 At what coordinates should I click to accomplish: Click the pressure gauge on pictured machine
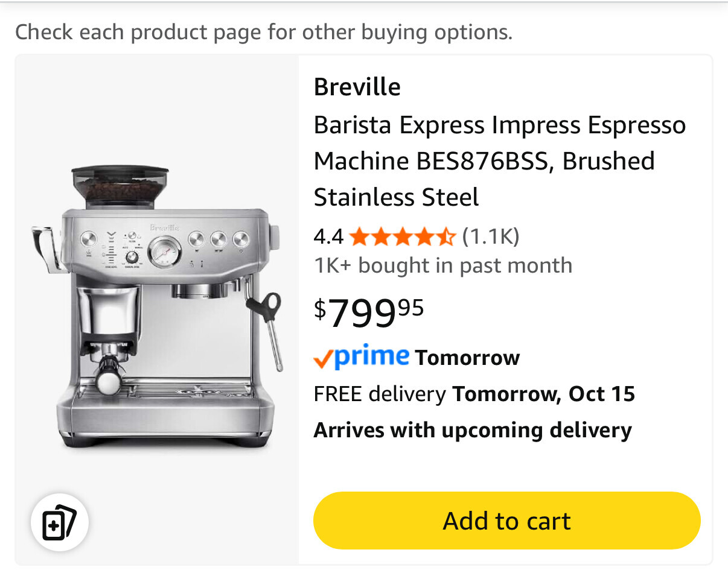click(164, 252)
